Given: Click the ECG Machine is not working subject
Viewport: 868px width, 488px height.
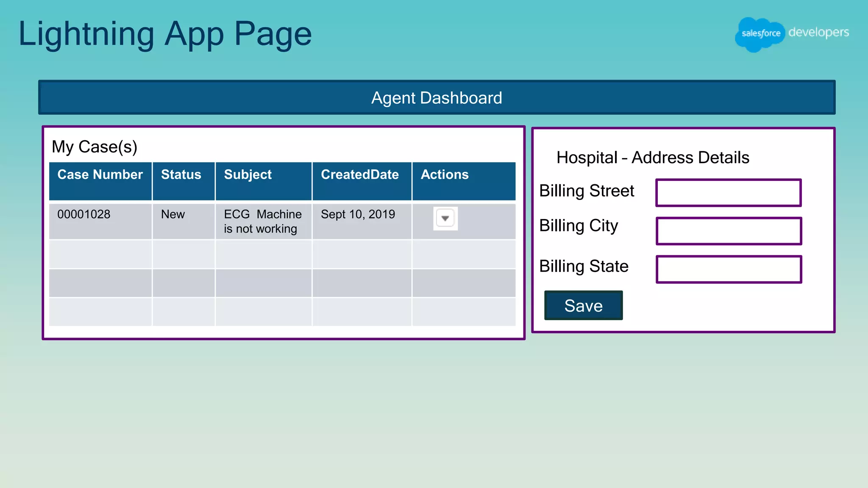Looking at the screenshot, I should tap(263, 222).
